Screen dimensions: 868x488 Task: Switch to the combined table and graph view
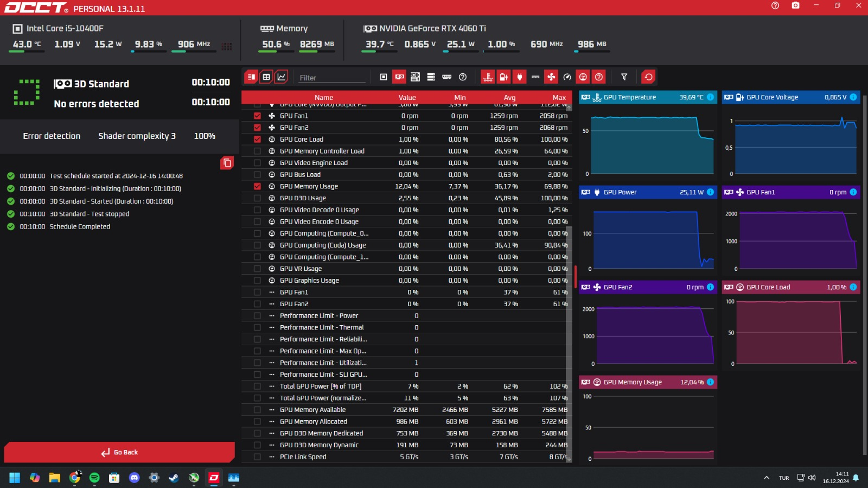pyautogui.click(x=251, y=77)
